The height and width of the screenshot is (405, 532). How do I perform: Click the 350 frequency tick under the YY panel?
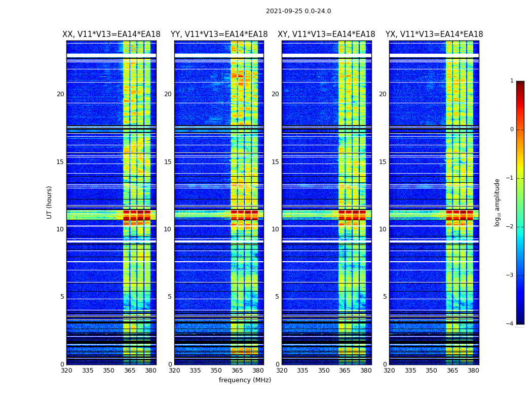(x=216, y=371)
